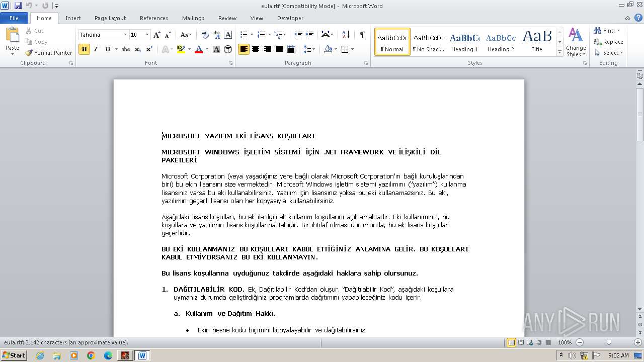Viewport: 644px width, 362px height.
Task: Open the font size dropdown
Action: pyautogui.click(x=147, y=35)
